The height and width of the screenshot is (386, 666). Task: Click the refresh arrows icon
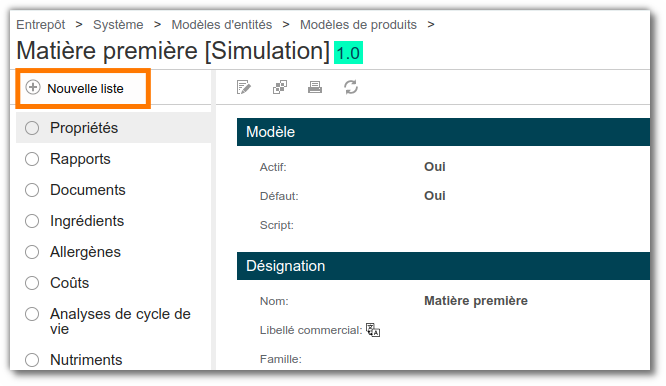coord(351,87)
